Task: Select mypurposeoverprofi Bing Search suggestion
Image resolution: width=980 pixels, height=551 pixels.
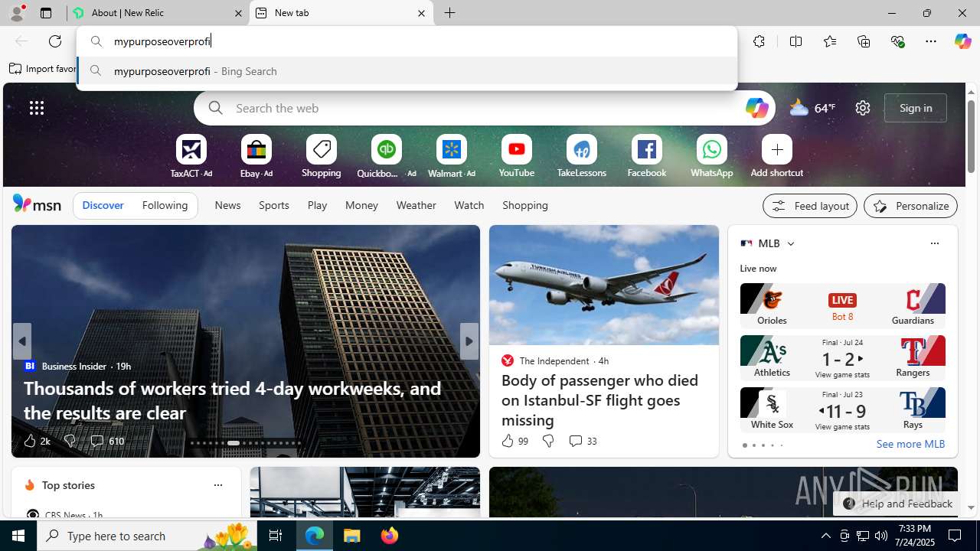Action: coord(407,71)
